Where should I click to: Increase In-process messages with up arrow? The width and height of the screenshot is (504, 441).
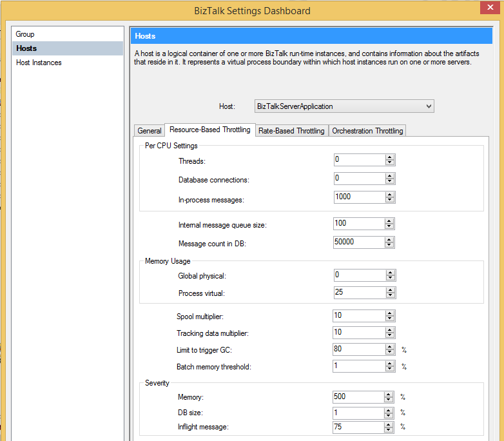click(390, 194)
